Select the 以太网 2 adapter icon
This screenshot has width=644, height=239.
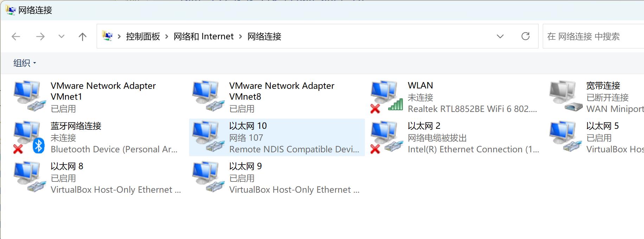pos(387,137)
